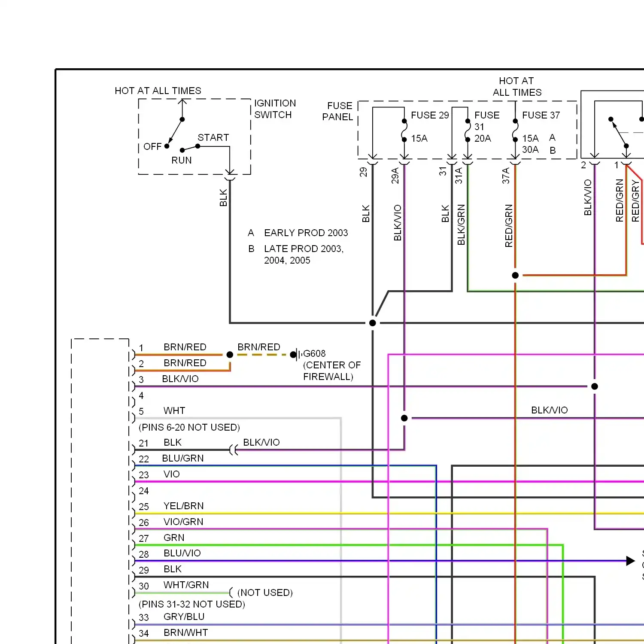Click the 20A rating of Fuse 31
Screen dimensions: 644x644
click(483, 138)
